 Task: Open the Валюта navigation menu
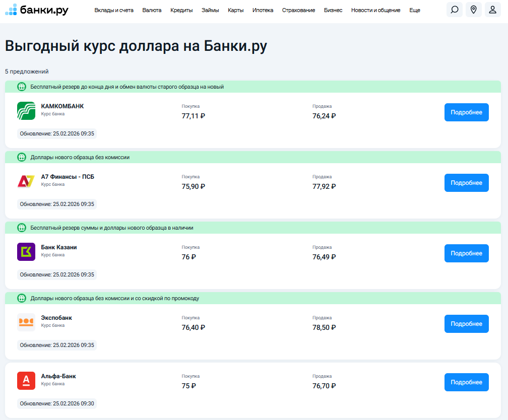[x=153, y=10]
